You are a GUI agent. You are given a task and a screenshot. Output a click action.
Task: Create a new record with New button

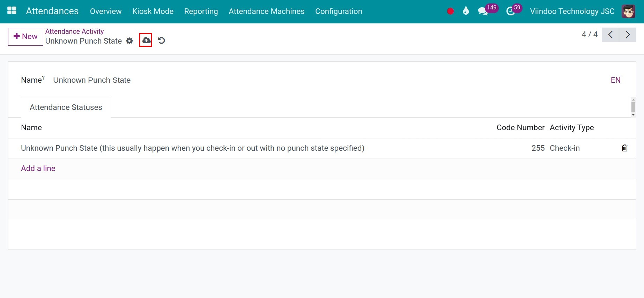pos(25,37)
